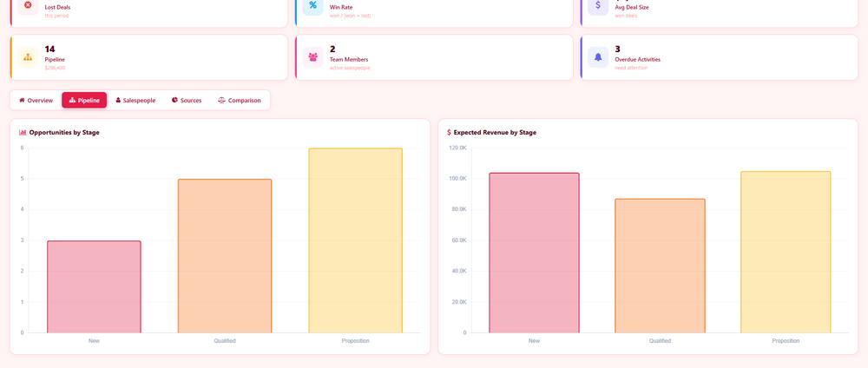Click the Proposition bar in Expected Revenue chart

click(786, 252)
